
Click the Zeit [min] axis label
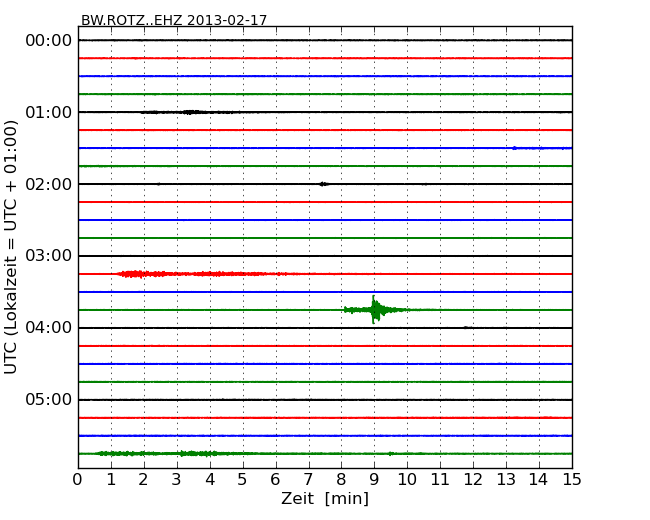[x=325, y=498]
